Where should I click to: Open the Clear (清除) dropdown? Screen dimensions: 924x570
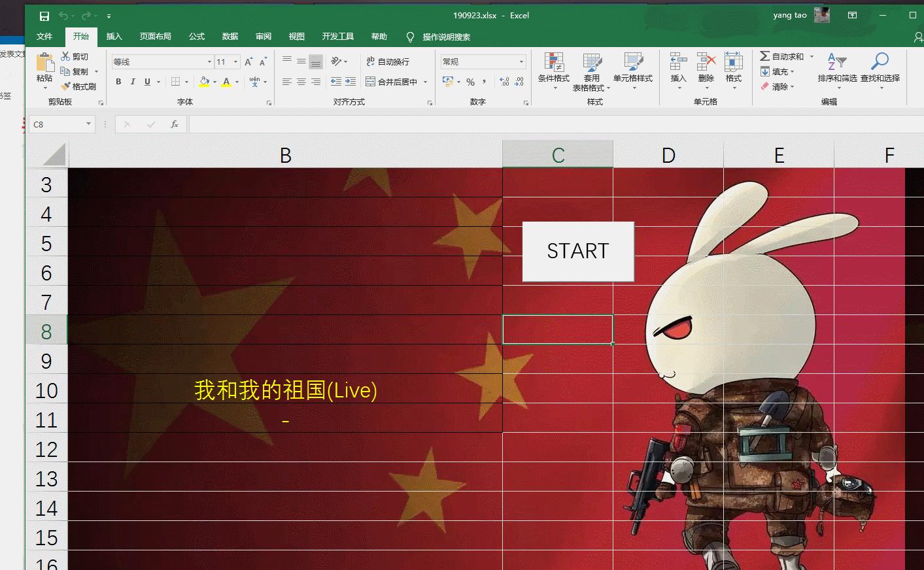[778, 86]
